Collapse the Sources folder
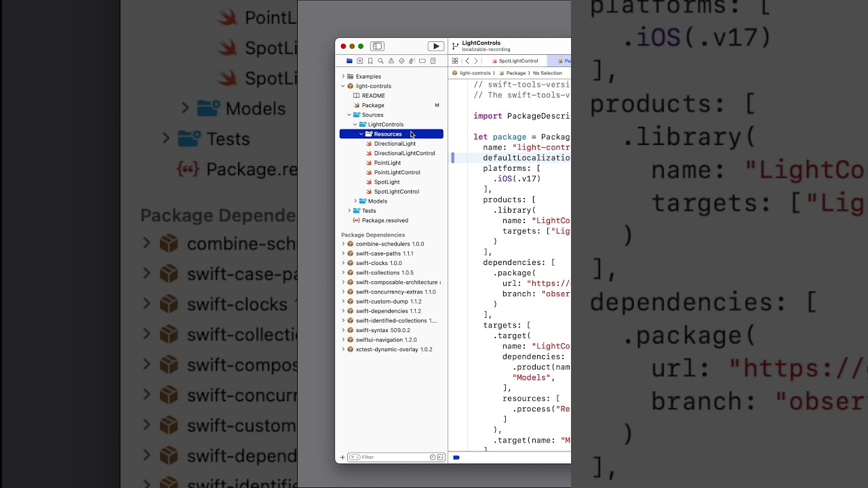868x488 pixels. click(x=349, y=115)
